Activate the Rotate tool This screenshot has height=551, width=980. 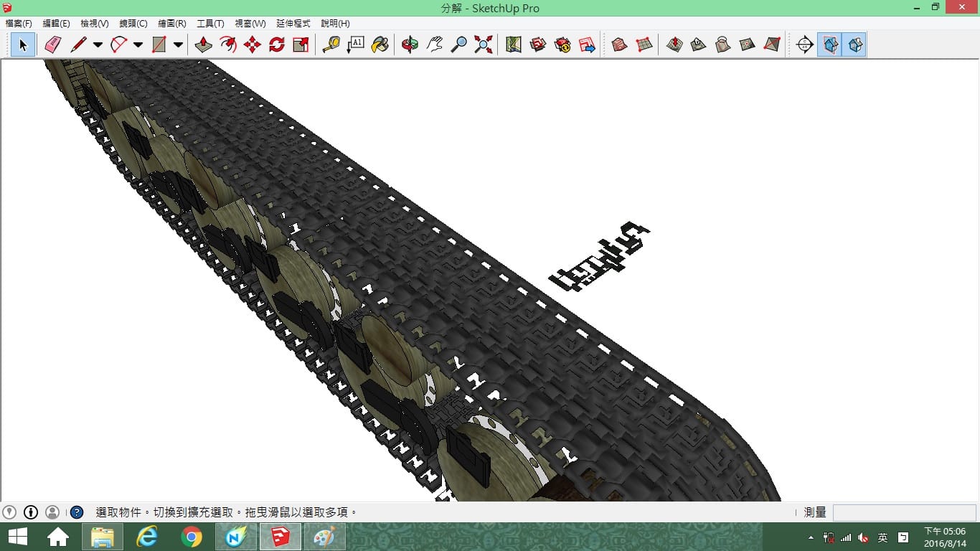pyautogui.click(x=277, y=44)
